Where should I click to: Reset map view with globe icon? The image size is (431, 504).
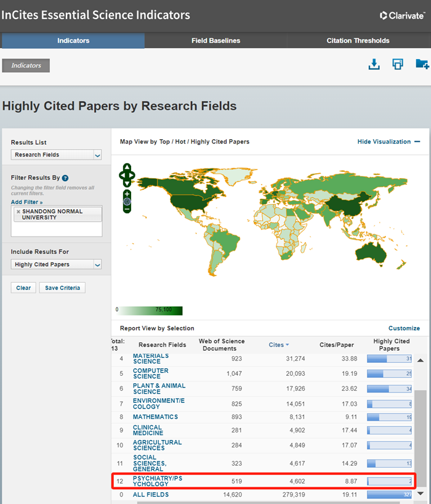127,201
